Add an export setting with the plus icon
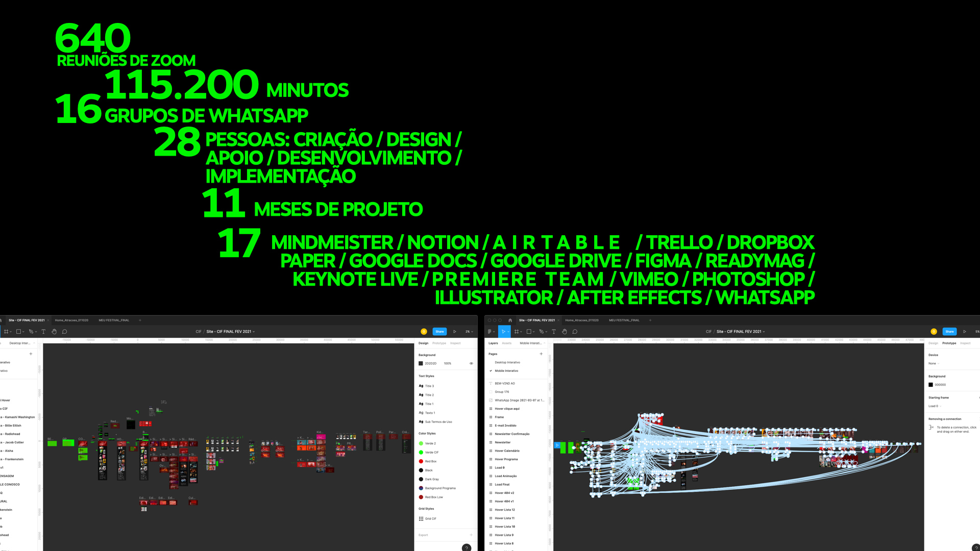980x551 pixels. pos(471,535)
